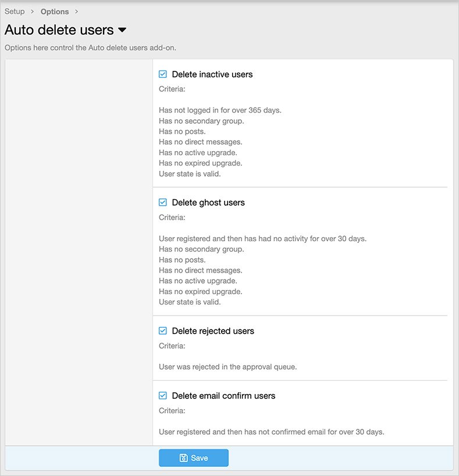The image size is (459, 476).
Task: Click the 'not confirmed email for over 30 days' line
Action: pyautogui.click(x=271, y=432)
